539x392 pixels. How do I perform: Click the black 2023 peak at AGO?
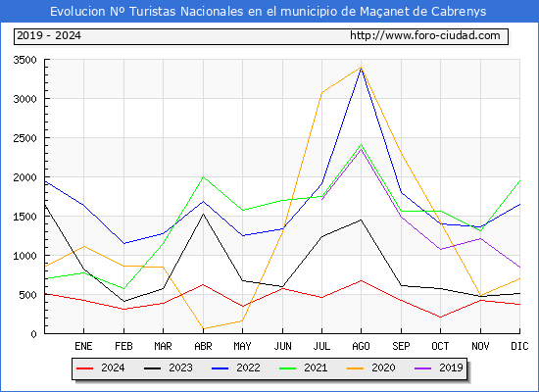pos(361,220)
